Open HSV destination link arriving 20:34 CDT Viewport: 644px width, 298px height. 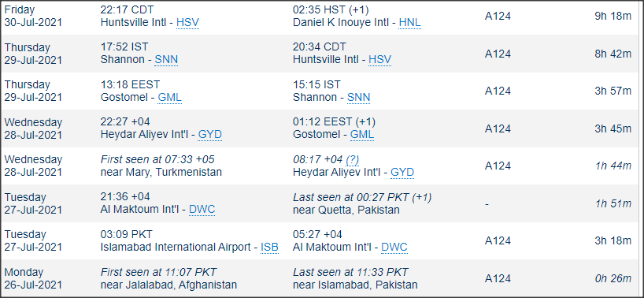[x=380, y=60]
